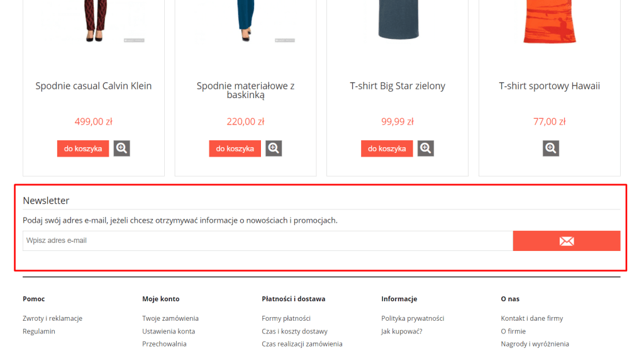Viewport: 644px width, 356px height.
Task: Open Jak kupować? help link
Action: coord(401,331)
